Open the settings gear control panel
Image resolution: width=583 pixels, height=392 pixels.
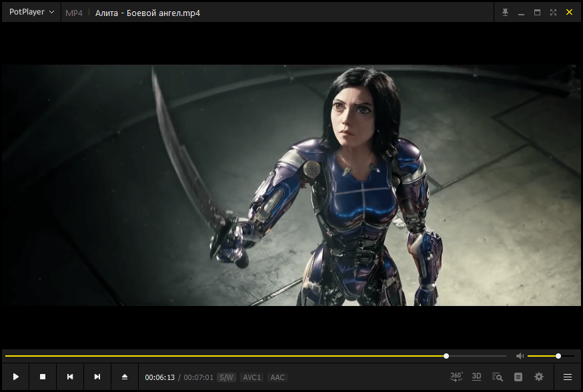click(x=539, y=377)
